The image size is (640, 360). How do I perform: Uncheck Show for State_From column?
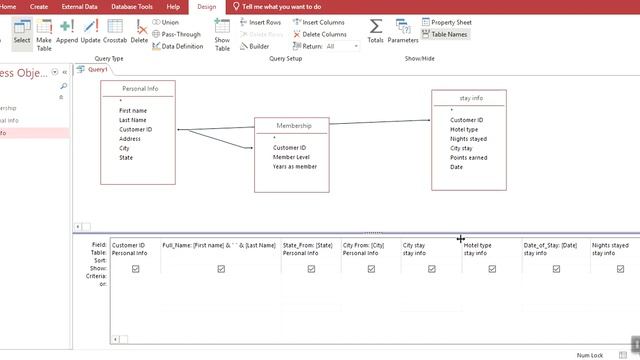click(311, 269)
